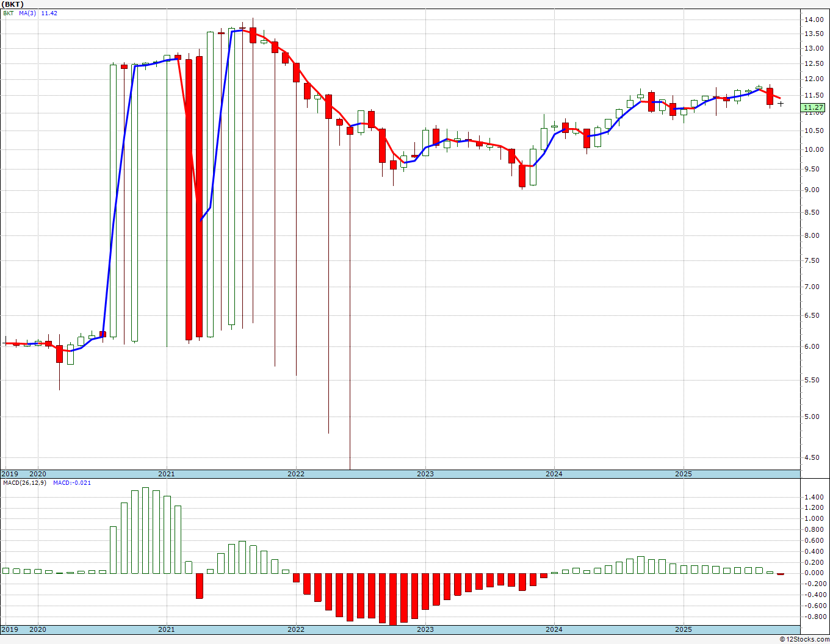Select the 2024 marker on price timeline
Image resolution: width=830 pixels, height=644 pixels.
pyautogui.click(x=554, y=474)
